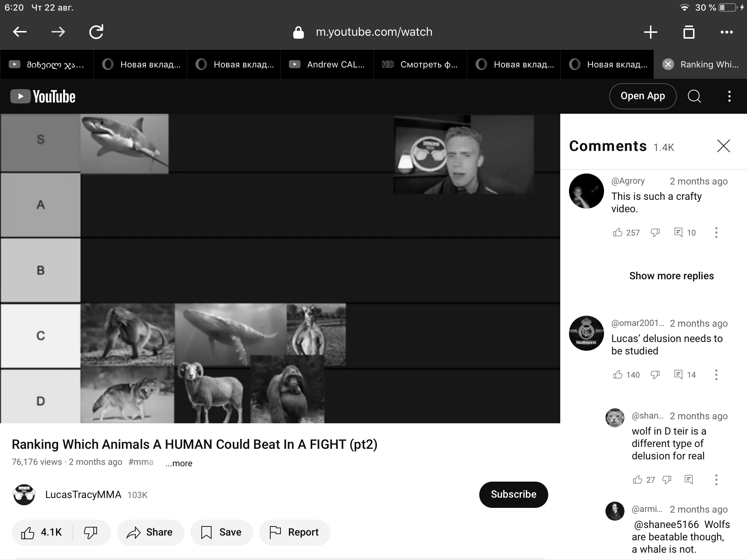Expand Show more replies

pos(671,276)
